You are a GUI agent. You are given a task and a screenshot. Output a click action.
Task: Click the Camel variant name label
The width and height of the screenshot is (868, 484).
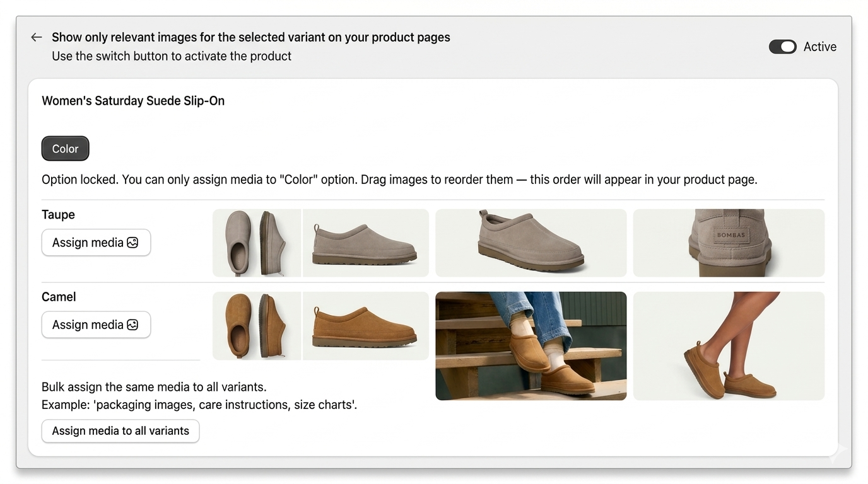pos(59,297)
